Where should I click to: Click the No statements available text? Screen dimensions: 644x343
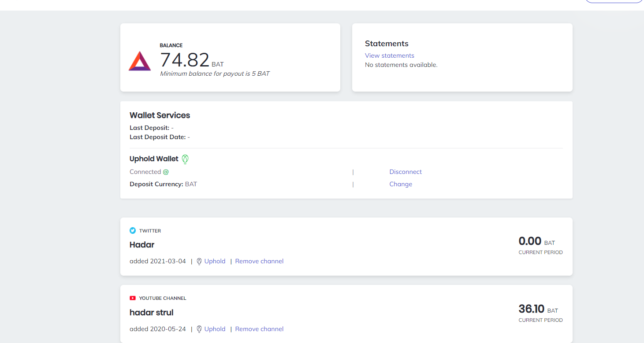(401, 65)
